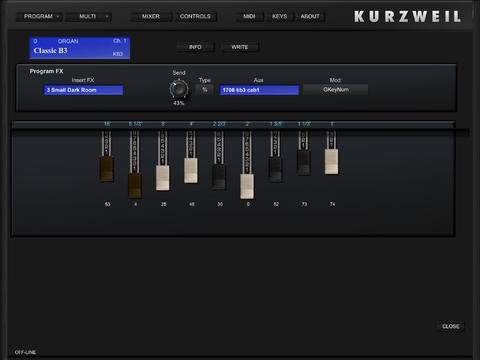
Task: Click the INFO button
Action: pos(195,47)
